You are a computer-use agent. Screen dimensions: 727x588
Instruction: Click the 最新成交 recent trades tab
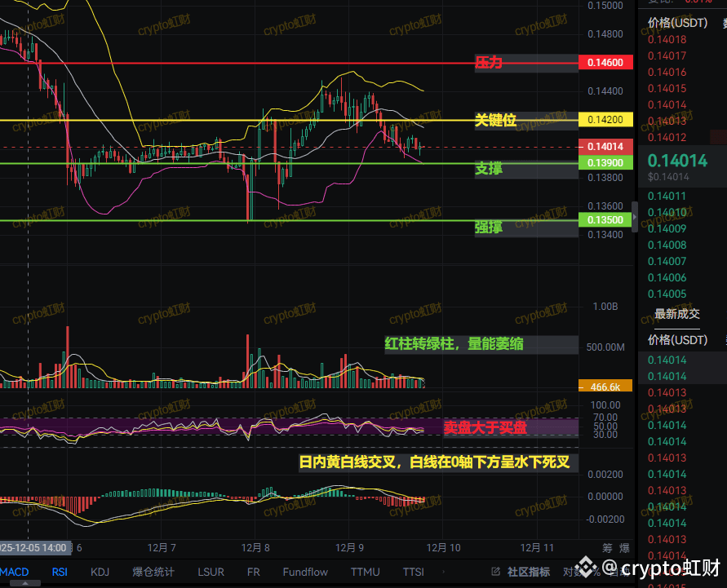[677, 314]
